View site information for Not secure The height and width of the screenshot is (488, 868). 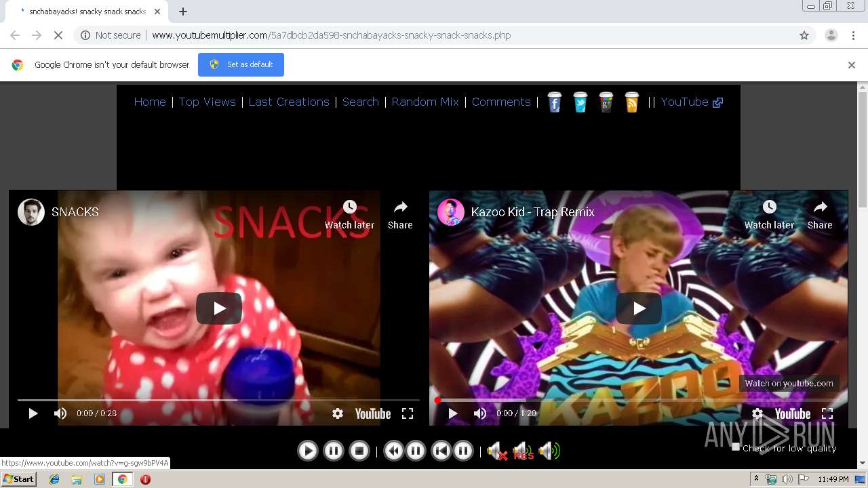(x=111, y=35)
